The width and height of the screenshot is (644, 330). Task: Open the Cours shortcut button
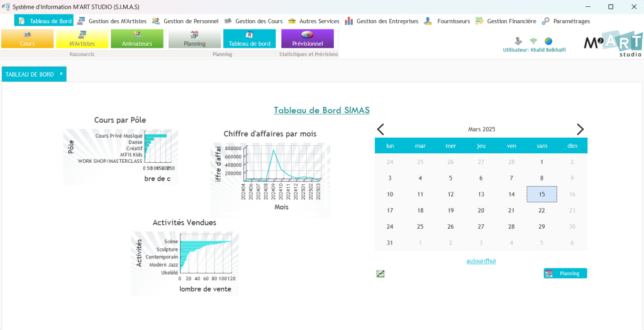tap(27, 38)
